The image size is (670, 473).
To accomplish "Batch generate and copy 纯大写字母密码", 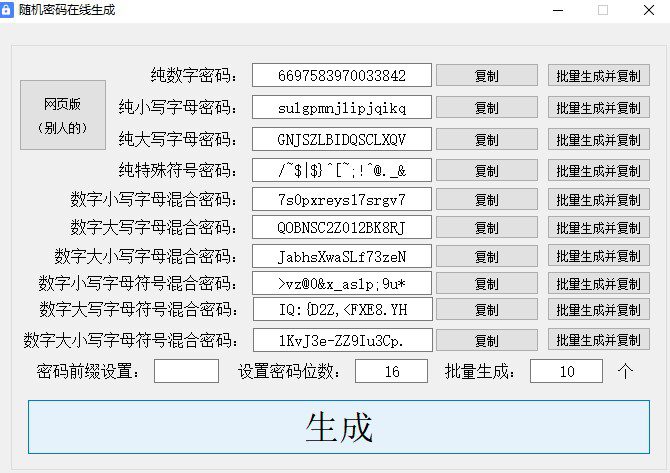I will [x=599, y=139].
